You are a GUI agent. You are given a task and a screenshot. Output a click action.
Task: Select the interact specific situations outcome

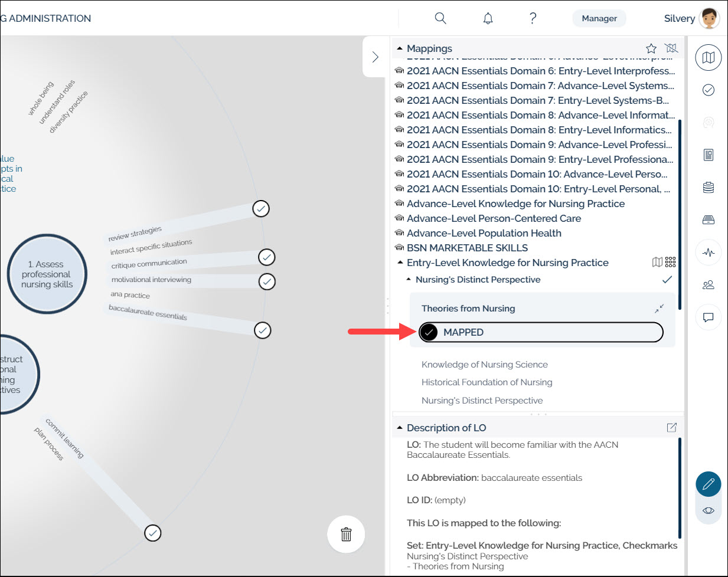[x=151, y=247]
